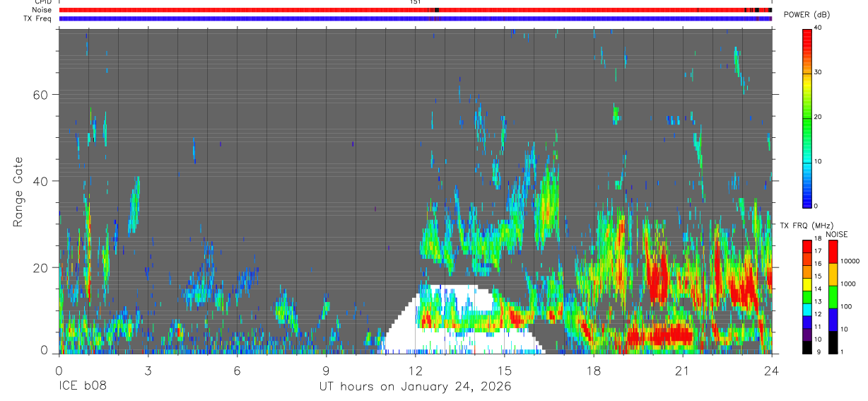This screenshot has height=401, width=868.
Task: Click the "TX Freq" row label at top left
Action: 37,18
